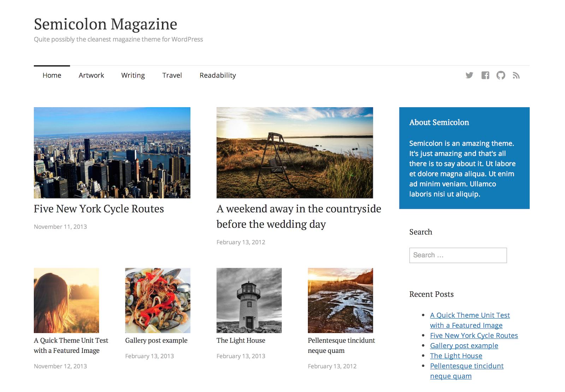
Task: Open the seafood gallery post thumbnail
Action: point(157,300)
